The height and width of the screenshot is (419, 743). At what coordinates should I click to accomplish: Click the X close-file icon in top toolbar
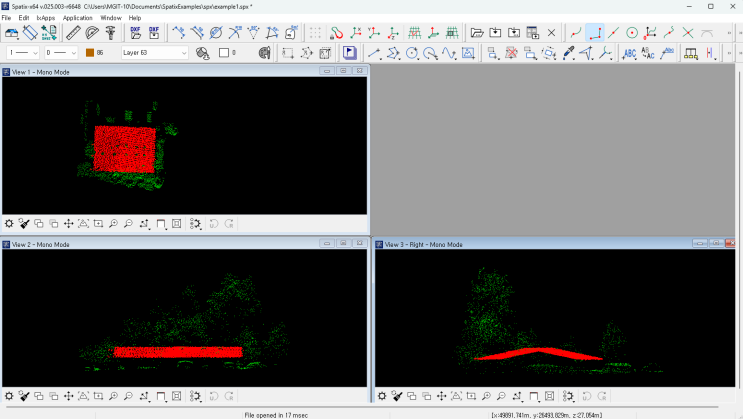552,33
